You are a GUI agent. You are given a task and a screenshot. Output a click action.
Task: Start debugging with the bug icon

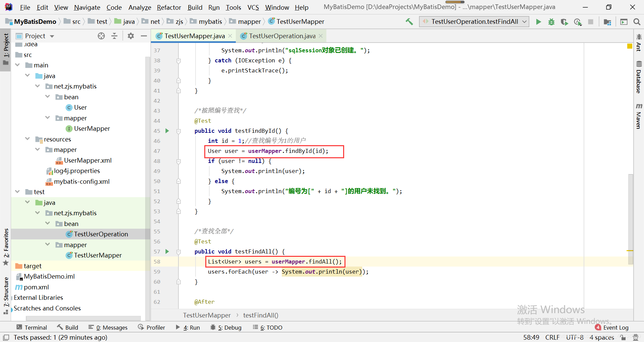click(x=551, y=22)
